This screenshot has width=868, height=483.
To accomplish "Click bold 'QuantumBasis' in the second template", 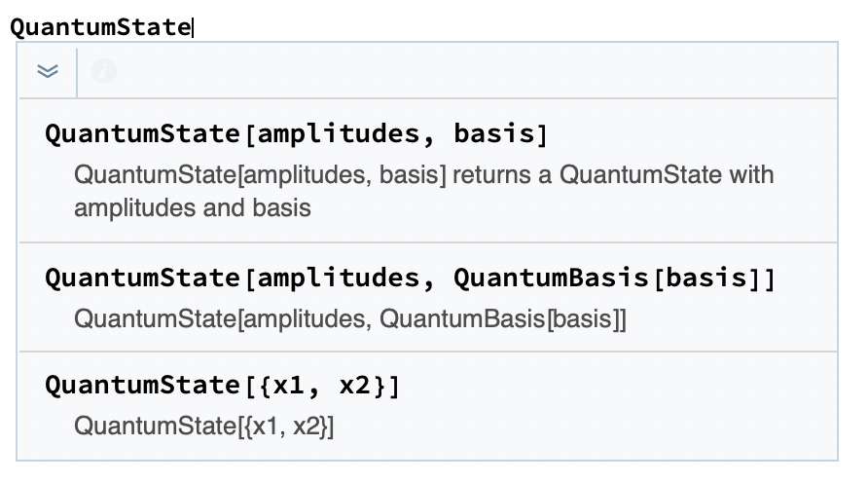I will pos(551,279).
